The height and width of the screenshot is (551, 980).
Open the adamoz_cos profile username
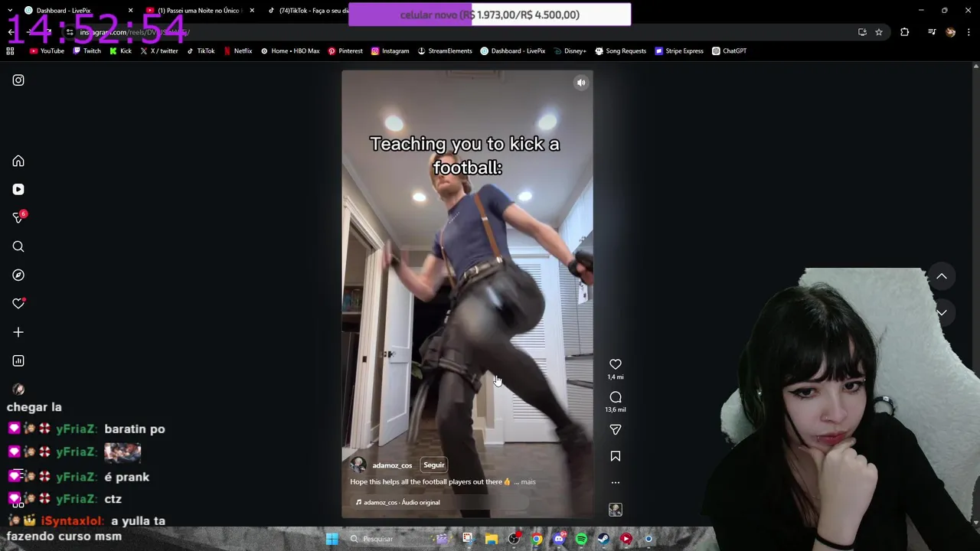point(392,465)
